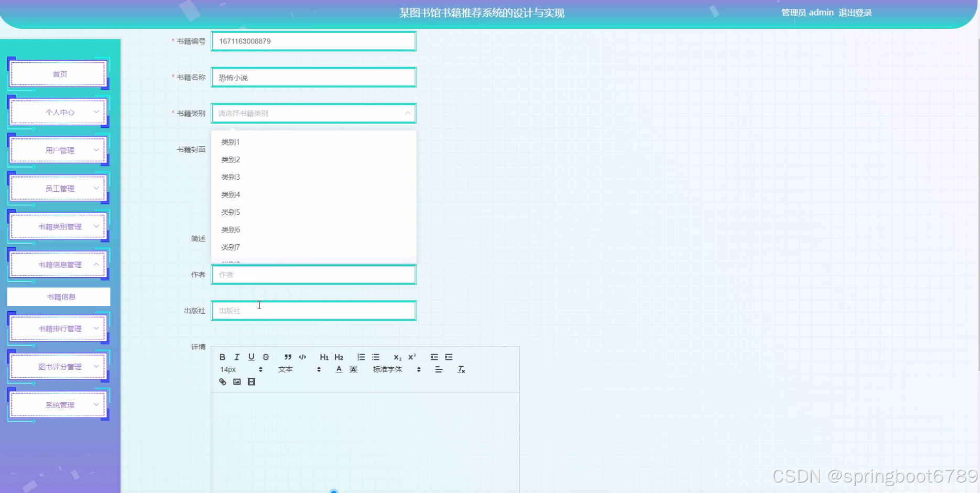The height and width of the screenshot is (493, 980).
Task: Toggle bold formatting in the editor
Action: [x=222, y=357]
